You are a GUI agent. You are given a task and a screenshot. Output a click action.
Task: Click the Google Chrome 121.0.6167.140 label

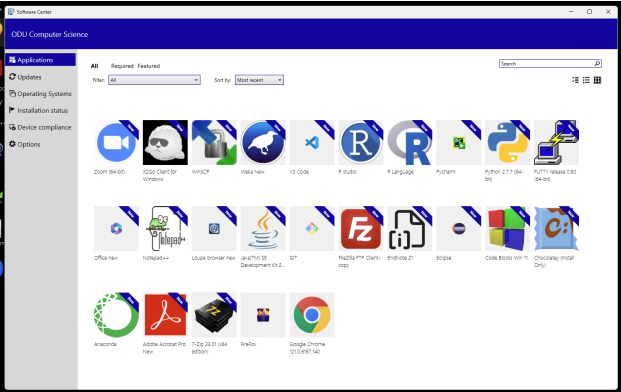tap(307, 348)
